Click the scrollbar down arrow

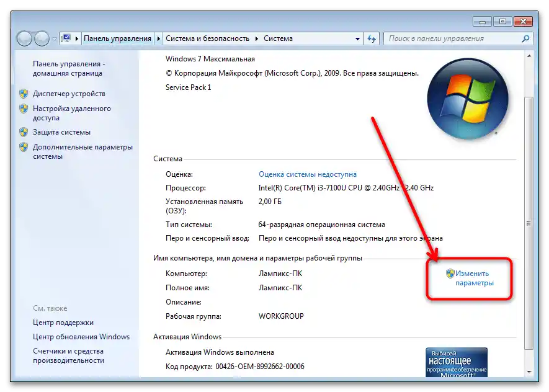click(529, 372)
